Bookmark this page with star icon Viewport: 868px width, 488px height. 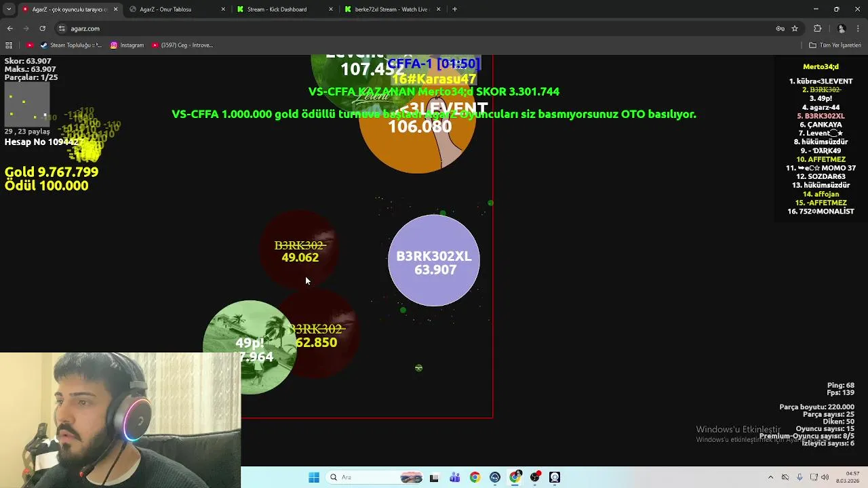[795, 28]
